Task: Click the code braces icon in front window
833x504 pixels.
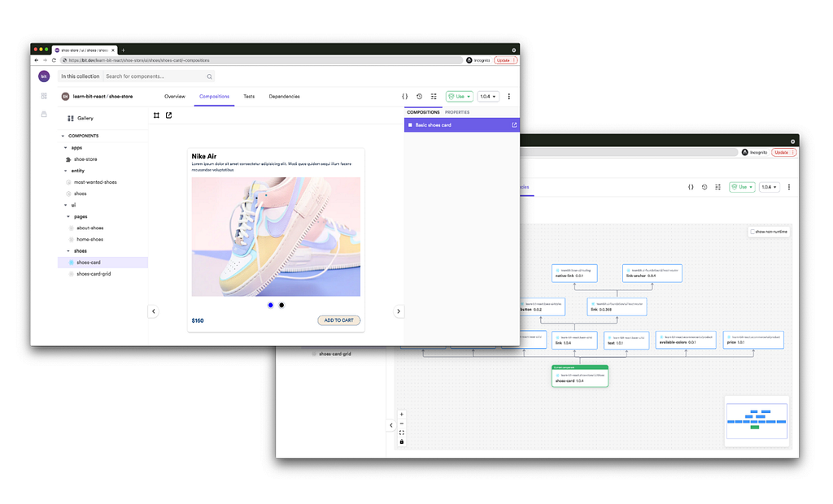Action: point(405,97)
